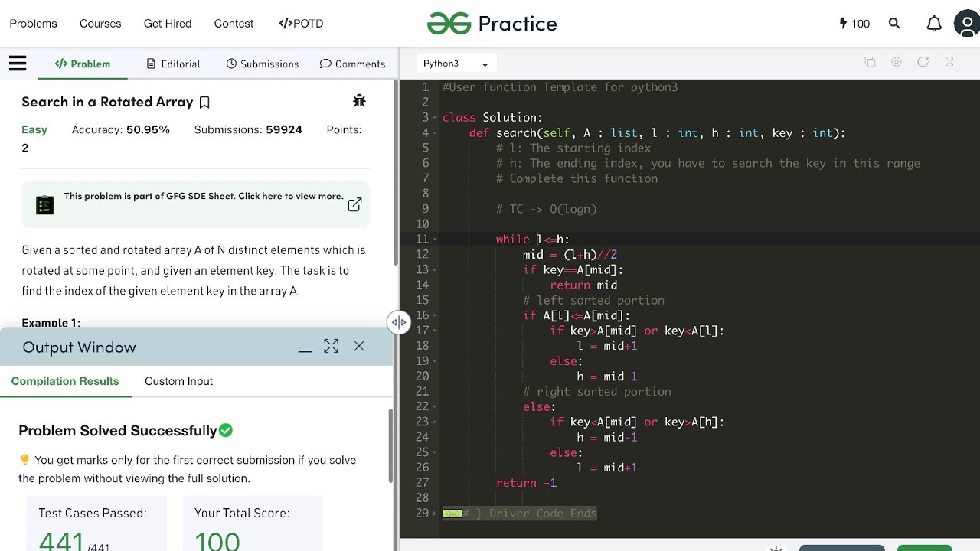Viewport: 980px width, 551px height.
Task: Open the hamburger menu icon
Action: click(18, 64)
